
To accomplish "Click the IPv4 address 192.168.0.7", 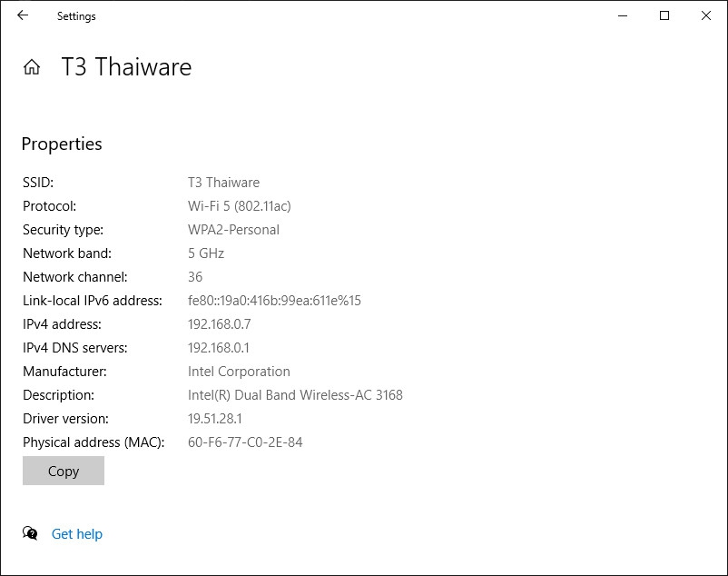I will 219,324.
